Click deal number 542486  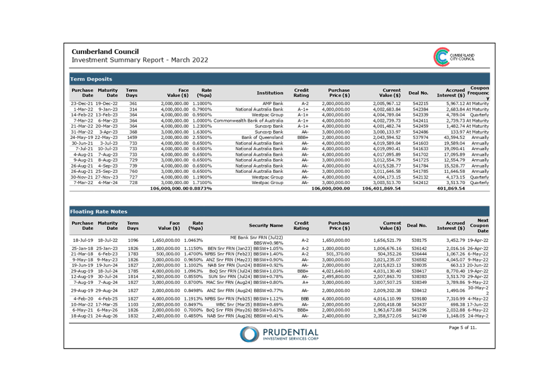421,132
